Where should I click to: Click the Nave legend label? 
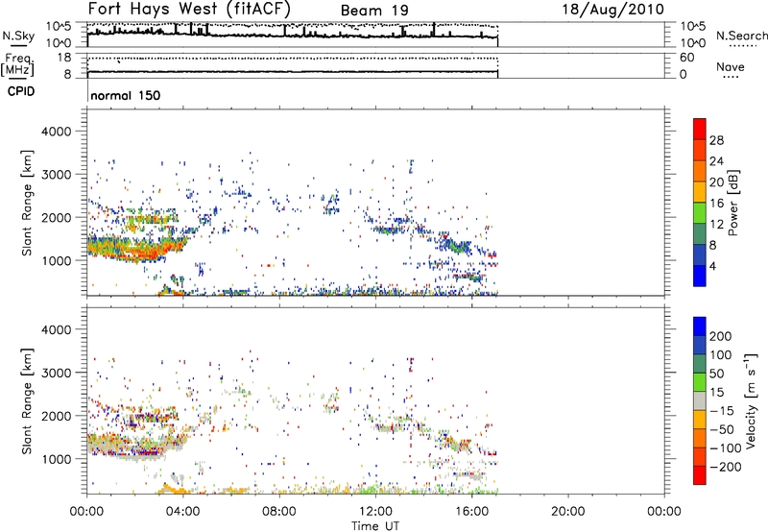731,66
